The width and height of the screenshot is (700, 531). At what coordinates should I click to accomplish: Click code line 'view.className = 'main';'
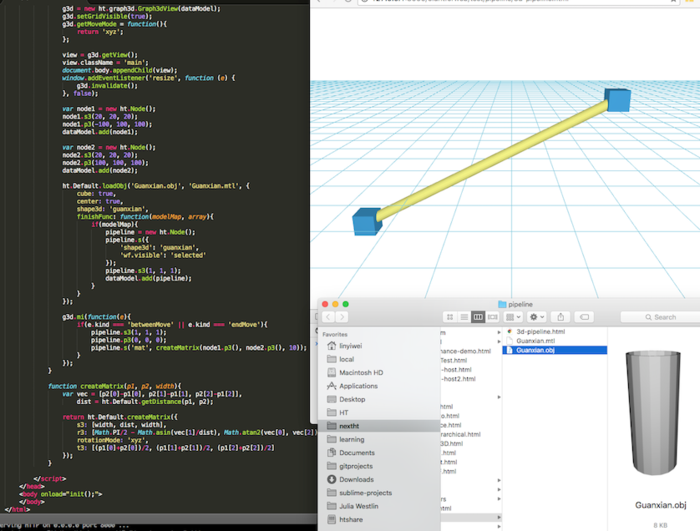click(105, 63)
